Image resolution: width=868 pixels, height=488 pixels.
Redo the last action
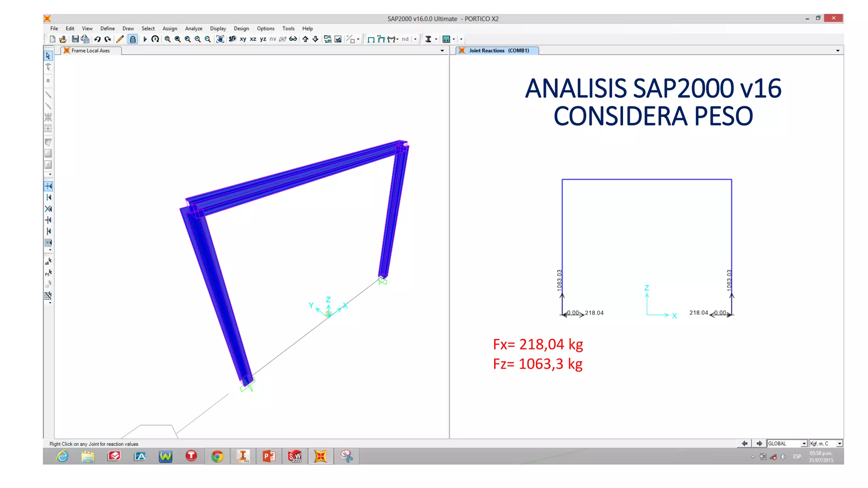tap(108, 39)
